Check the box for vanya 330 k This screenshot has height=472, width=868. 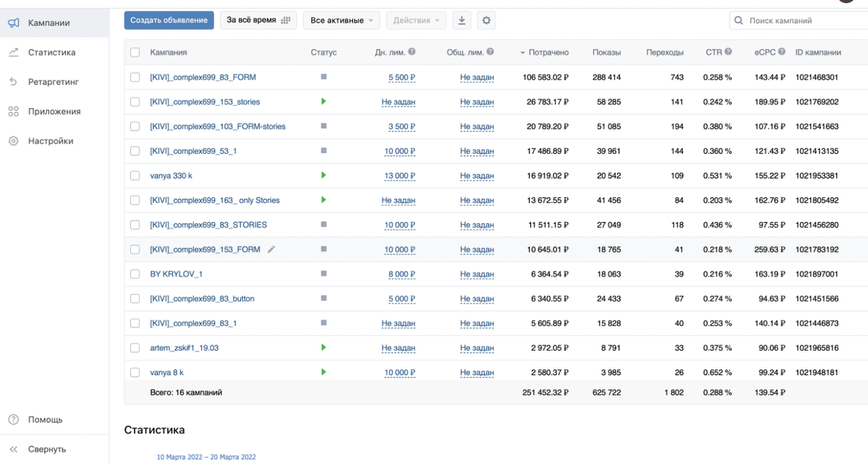coord(135,176)
